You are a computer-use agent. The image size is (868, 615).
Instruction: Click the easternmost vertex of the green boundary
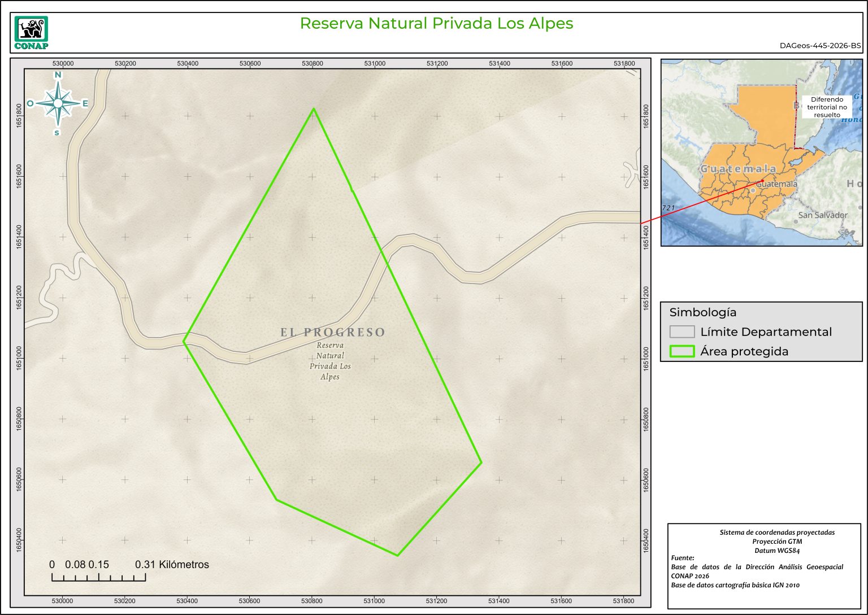click(x=481, y=463)
